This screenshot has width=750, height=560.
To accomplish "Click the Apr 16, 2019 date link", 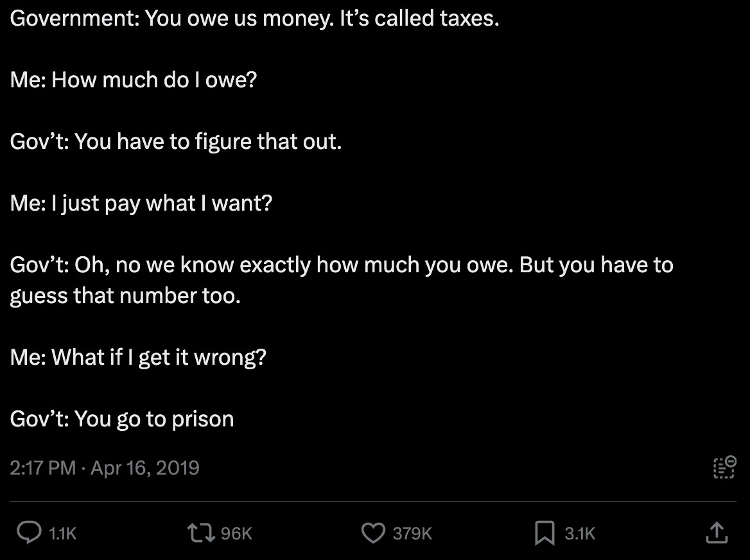I will click(x=145, y=468).
